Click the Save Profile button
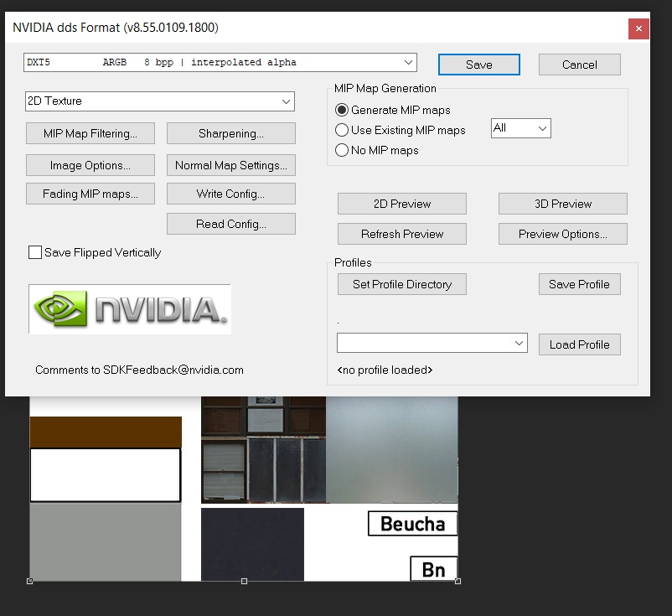 [580, 284]
